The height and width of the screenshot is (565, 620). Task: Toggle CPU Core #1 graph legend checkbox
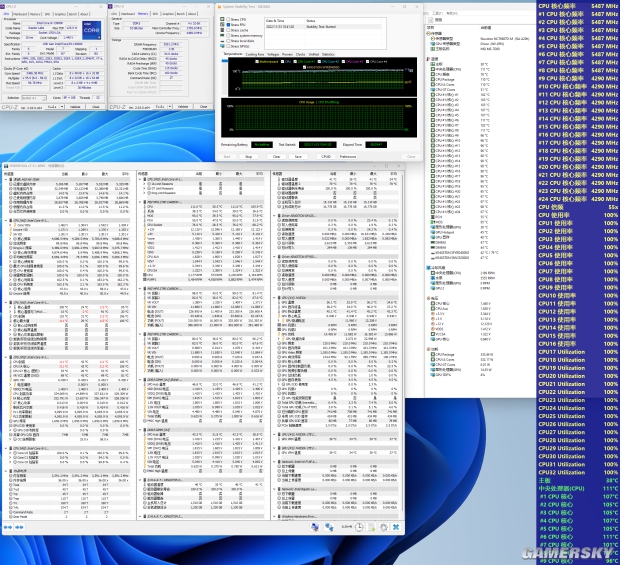pos(296,62)
